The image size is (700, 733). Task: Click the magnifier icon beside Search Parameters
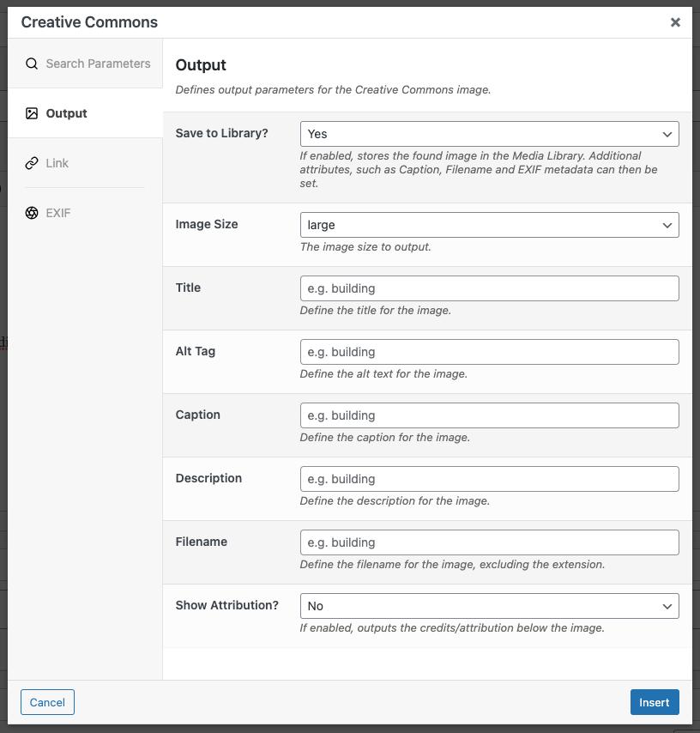tap(32, 64)
